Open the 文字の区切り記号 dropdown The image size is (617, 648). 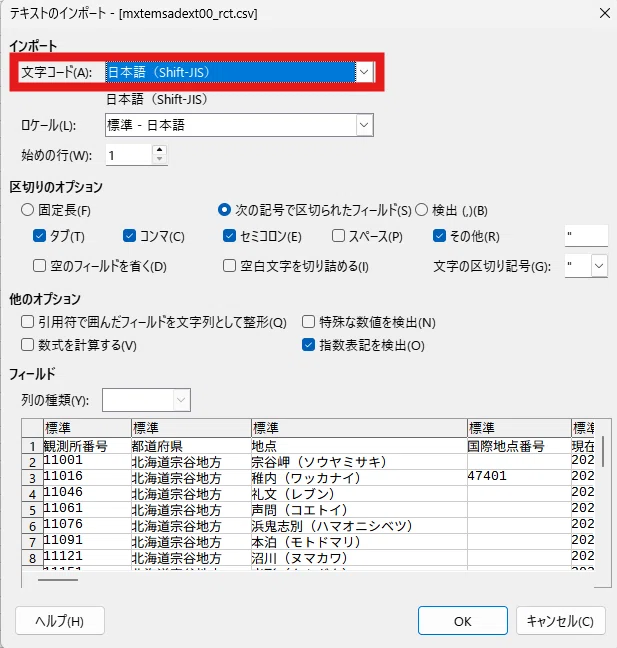pyautogui.click(x=599, y=266)
